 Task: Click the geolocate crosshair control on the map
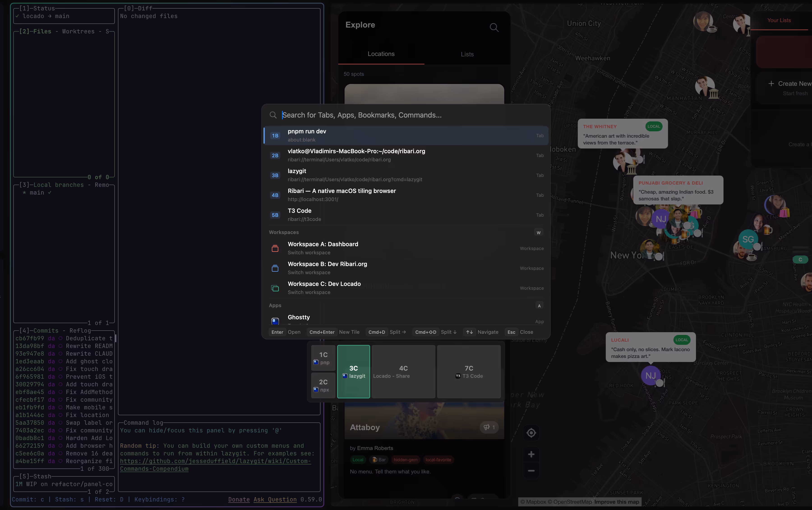click(x=531, y=433)
